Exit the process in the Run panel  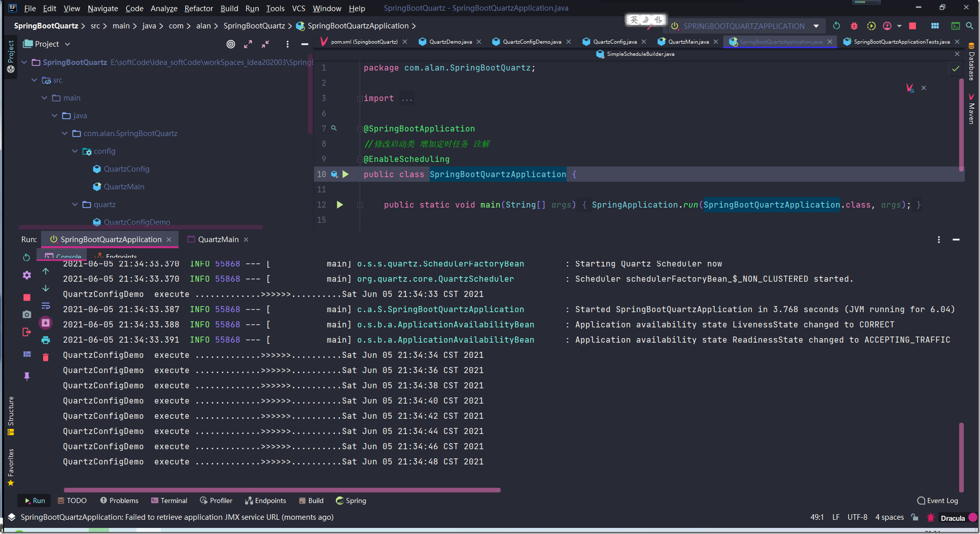click(27, 332)
